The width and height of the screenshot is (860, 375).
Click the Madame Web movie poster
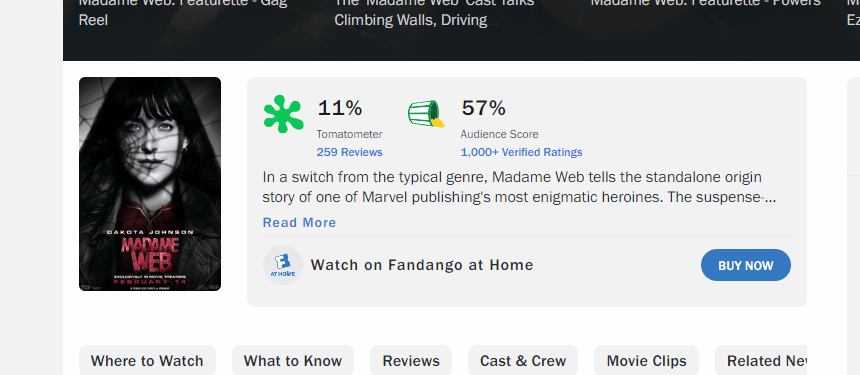[150, 184]
